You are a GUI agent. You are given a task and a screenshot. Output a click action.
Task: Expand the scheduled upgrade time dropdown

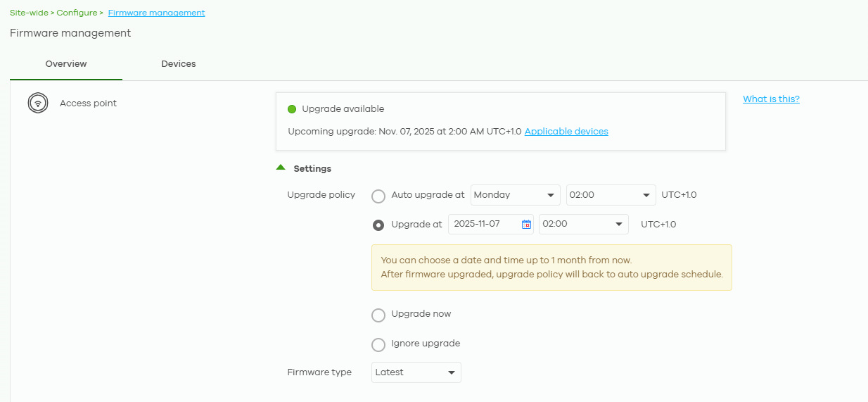pyautogui.click(x=583, y=225)
